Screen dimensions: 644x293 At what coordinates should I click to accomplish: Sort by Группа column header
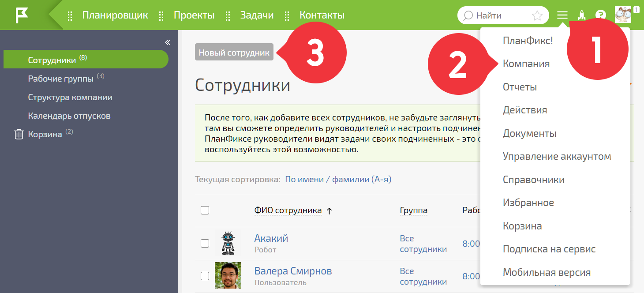(x=413, y=210)
